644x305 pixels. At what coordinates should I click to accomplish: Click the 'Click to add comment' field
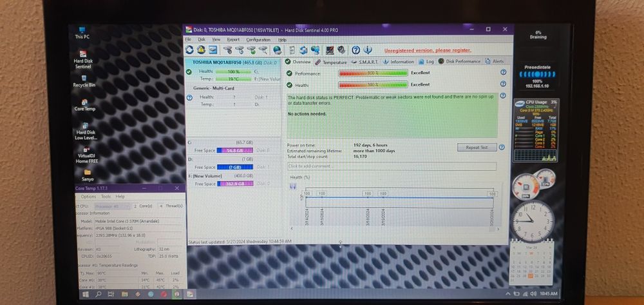click(392, 166)
